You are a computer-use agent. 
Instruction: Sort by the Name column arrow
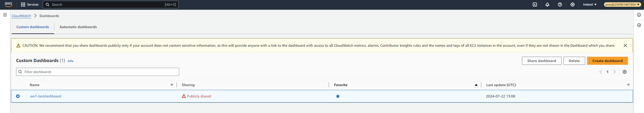[x=172, y=85]
